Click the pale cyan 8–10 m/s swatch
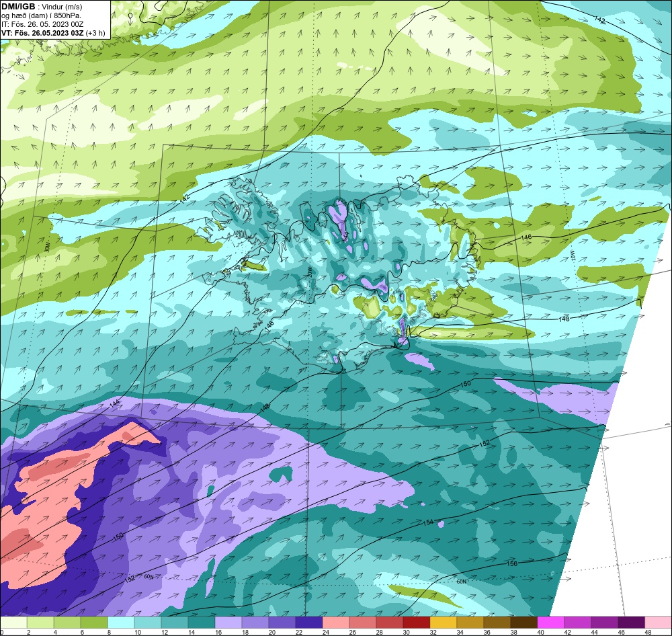Image resolution: width=672 pixels, height=636 pixels. (121, 623)
